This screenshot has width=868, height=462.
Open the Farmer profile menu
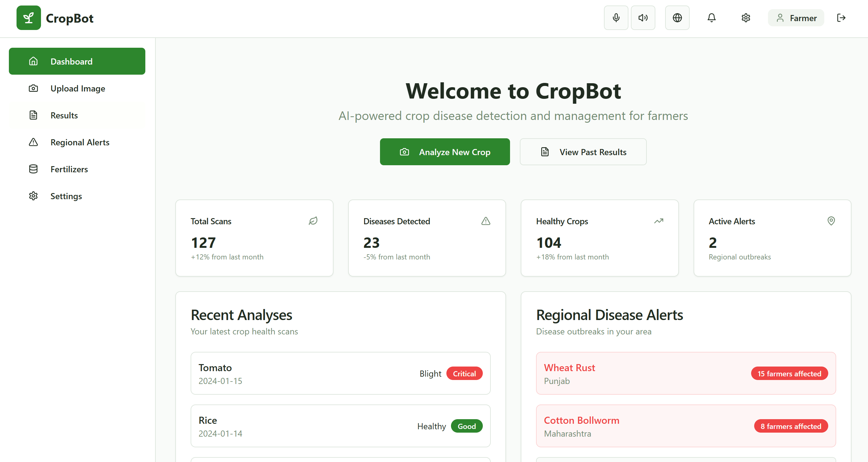[x=796, y=18]
